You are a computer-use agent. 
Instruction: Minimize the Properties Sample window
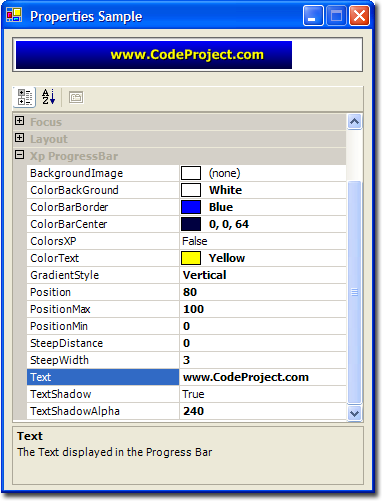tap(313, 16)
